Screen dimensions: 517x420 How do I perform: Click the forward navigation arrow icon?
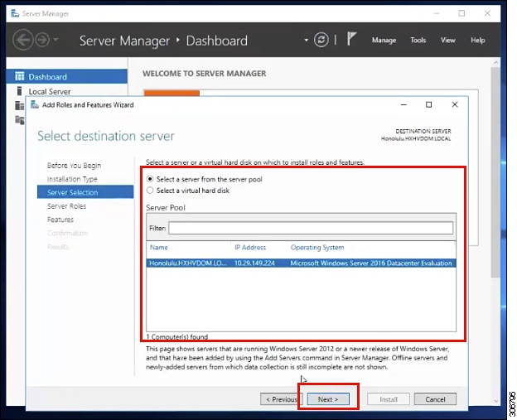[x=42, y=40]
